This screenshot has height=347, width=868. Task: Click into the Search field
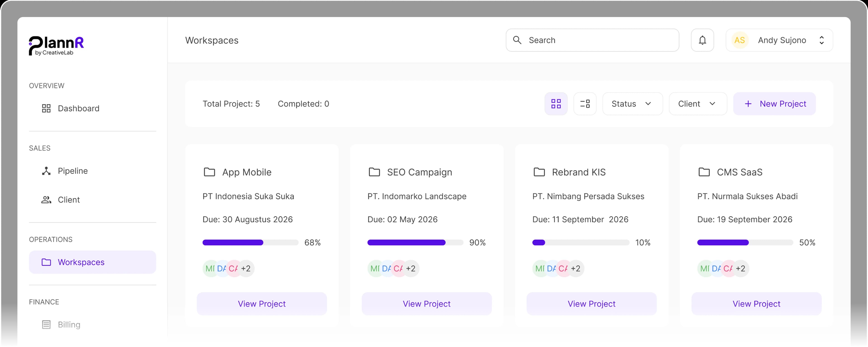click(592, 40)
